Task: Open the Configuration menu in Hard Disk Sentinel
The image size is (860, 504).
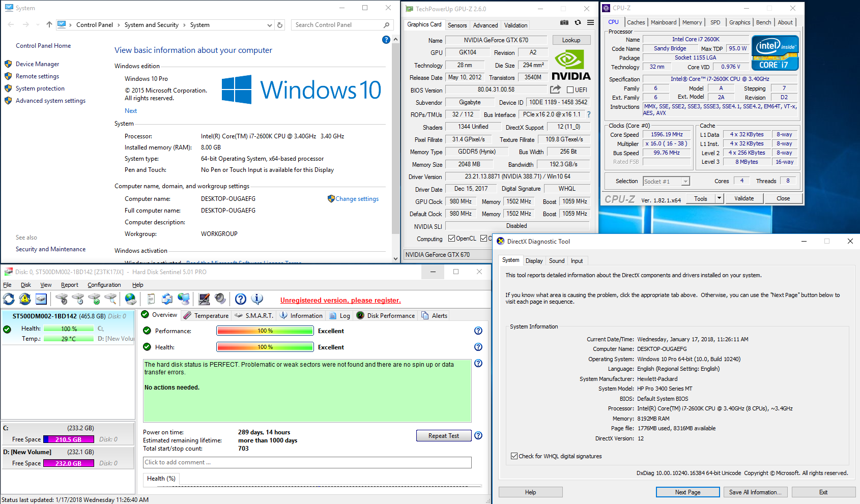Action: click(104, 285)
